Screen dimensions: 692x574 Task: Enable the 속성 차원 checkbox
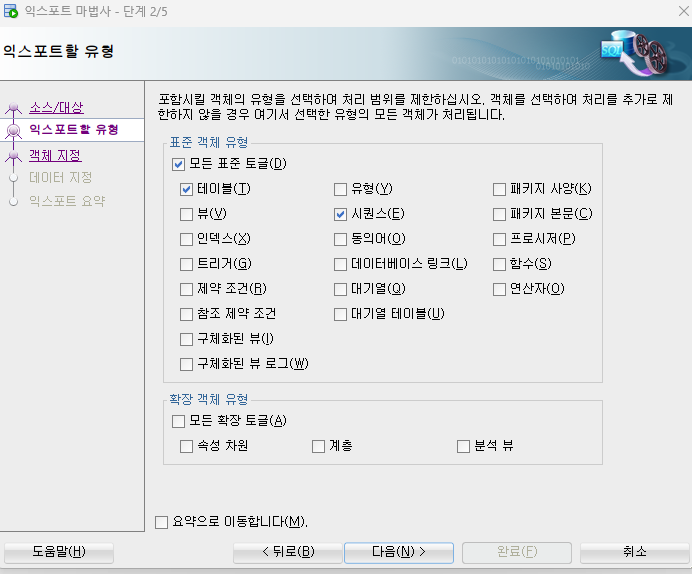(186, 446)
